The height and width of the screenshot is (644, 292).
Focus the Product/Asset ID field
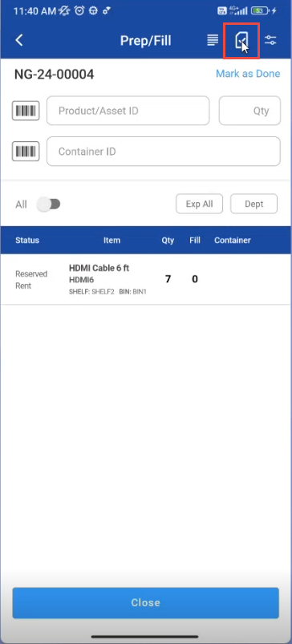point(128,111)
